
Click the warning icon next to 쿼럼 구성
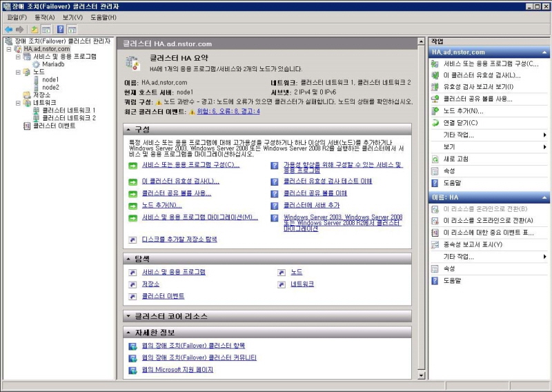click(159, 102)
